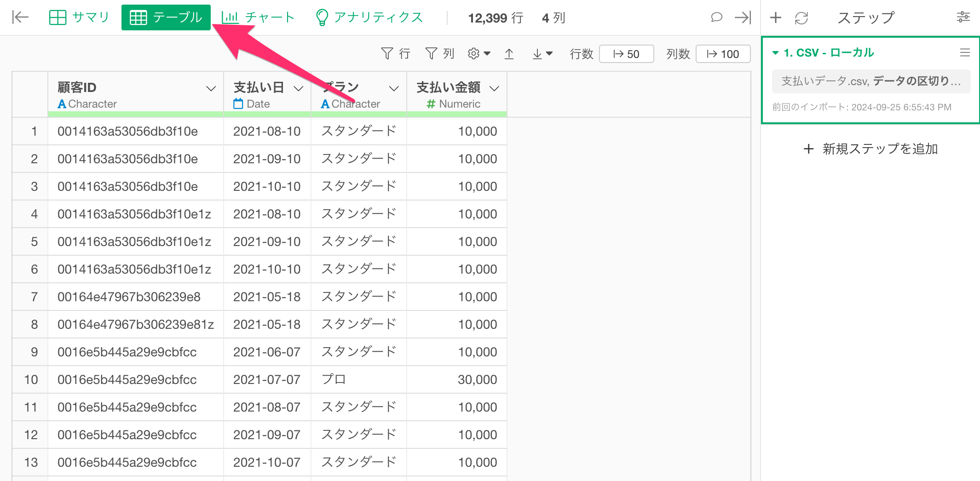980x481 pixels.
Task: Open the CSV step hamburger menu
Action: pos(965,53)
